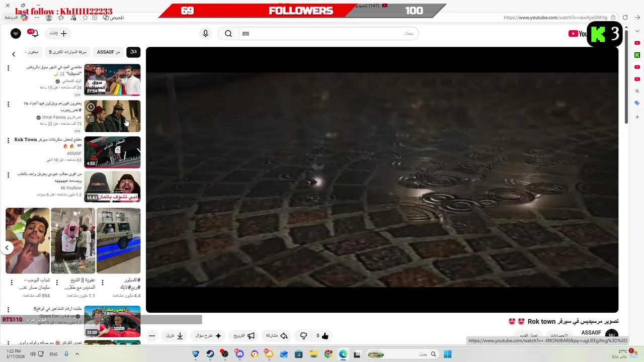Click the browser forward arrow
The width and height of the screenshot is (644, 362).
click(637, 18)
